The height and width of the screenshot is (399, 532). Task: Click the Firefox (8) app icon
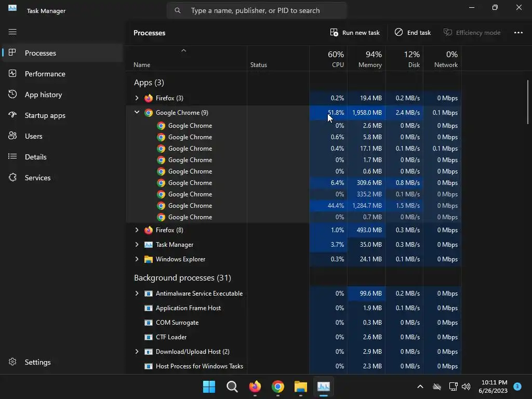[x=148, y=230]
